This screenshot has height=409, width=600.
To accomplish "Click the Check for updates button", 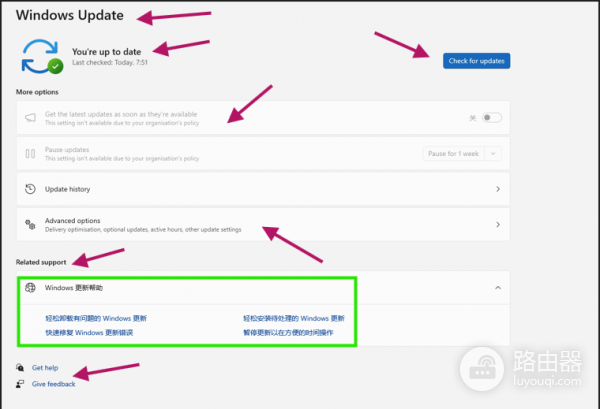I will tap(476, 61).
